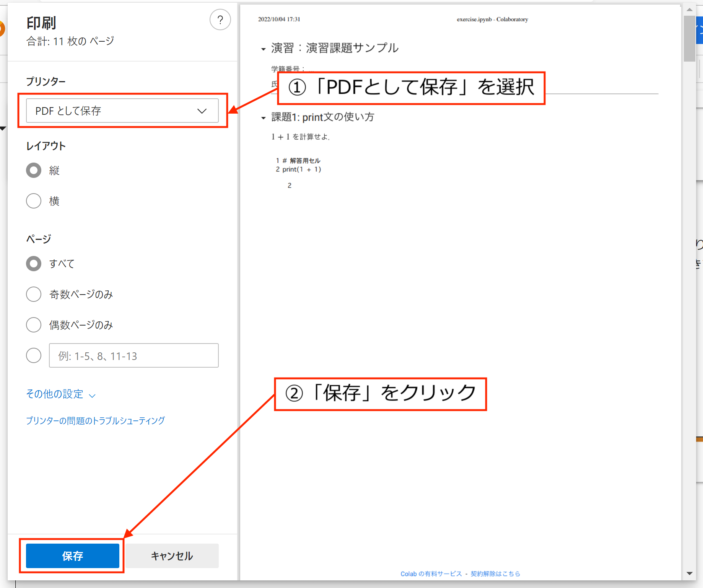Viewport: 703px width, 588px height.
Task: Click the page range input field
Action: click(133, 356)
